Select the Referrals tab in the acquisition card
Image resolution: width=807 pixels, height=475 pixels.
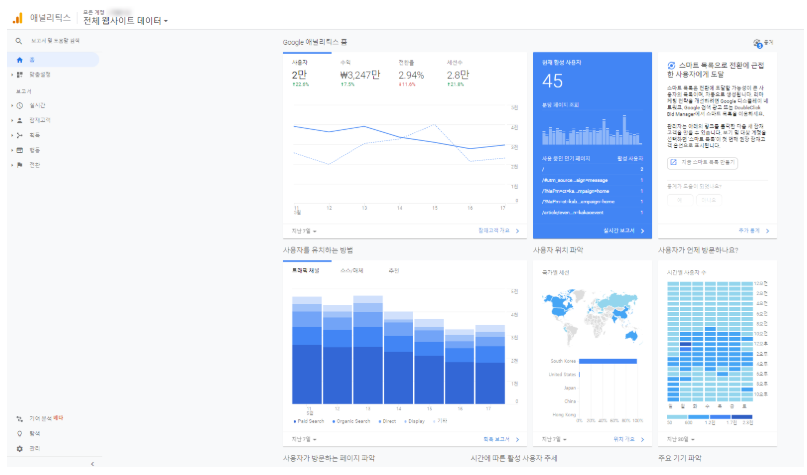point(393,271)
